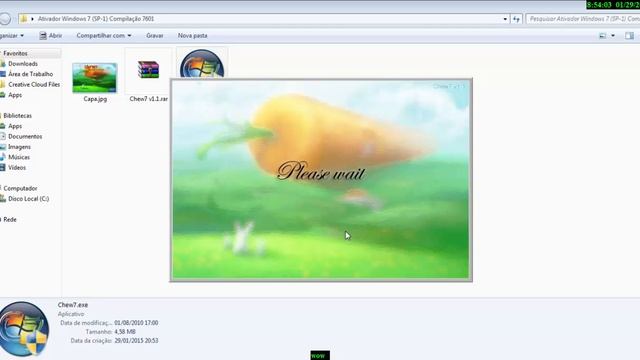Select Computador in the navigation pane

click(x=20, y=188)
